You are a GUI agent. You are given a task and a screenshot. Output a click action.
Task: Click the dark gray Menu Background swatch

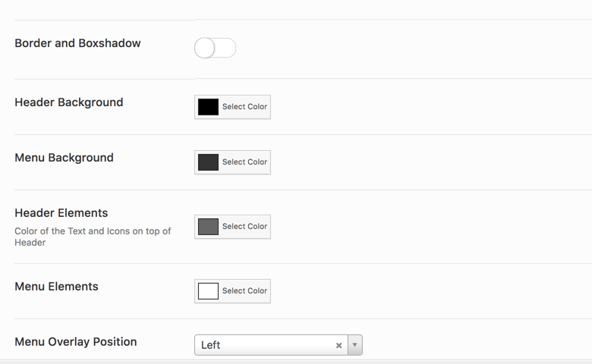pyautogui.click(x=208, y=162)
